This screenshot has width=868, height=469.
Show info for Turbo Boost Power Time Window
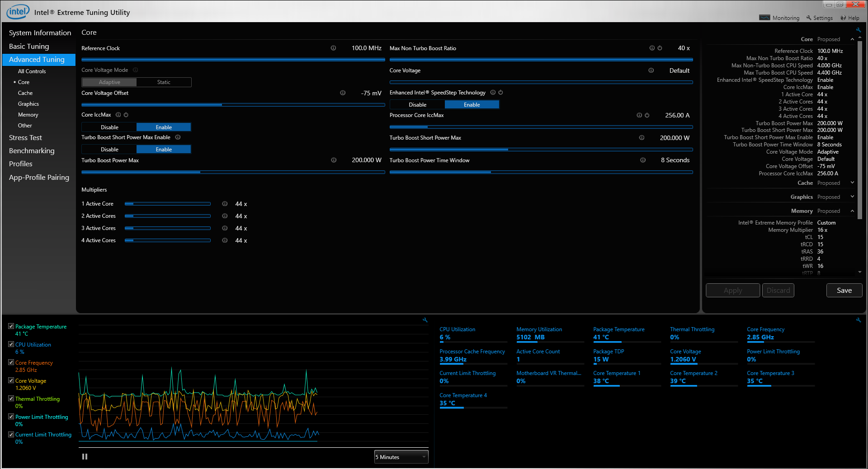(643, 160)
